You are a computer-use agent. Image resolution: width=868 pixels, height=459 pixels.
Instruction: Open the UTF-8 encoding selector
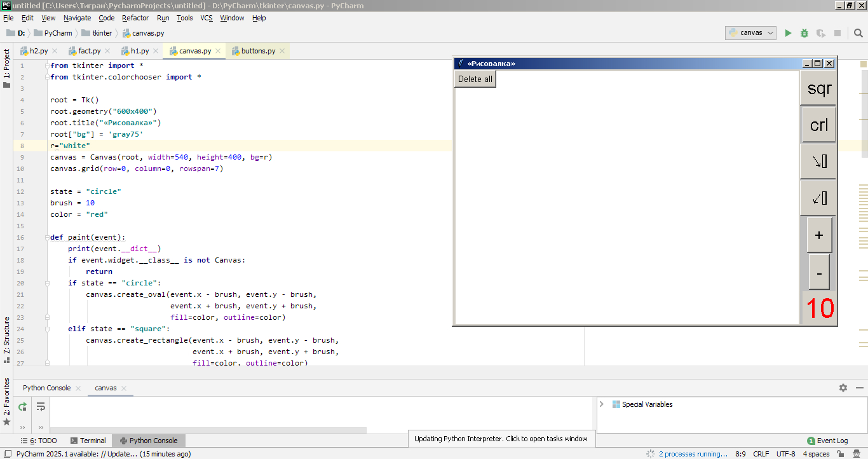click(x=785, y=454)
